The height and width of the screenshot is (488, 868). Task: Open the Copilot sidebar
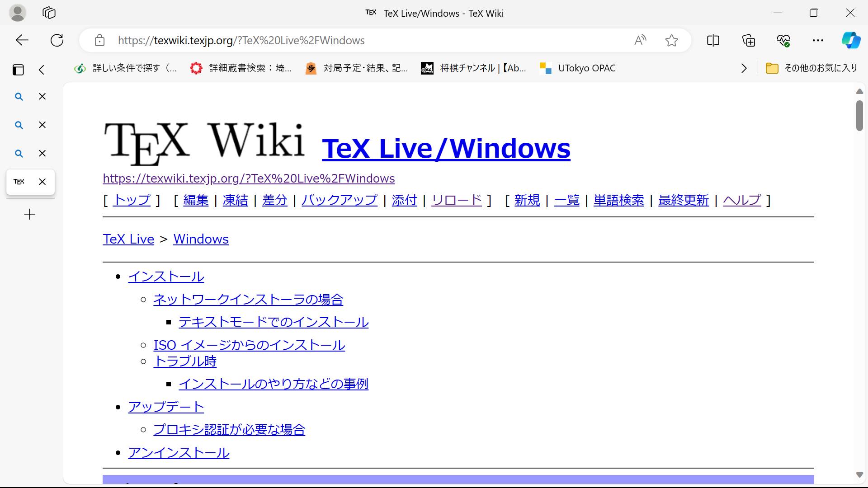coord(851,40)
